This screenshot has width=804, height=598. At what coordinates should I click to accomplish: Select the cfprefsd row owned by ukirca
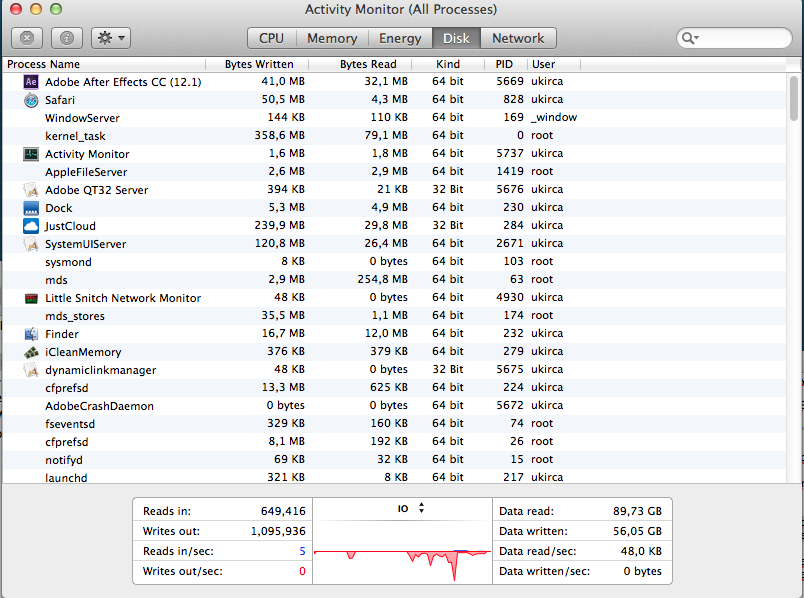pyautogui.click(x=394, y=387)
